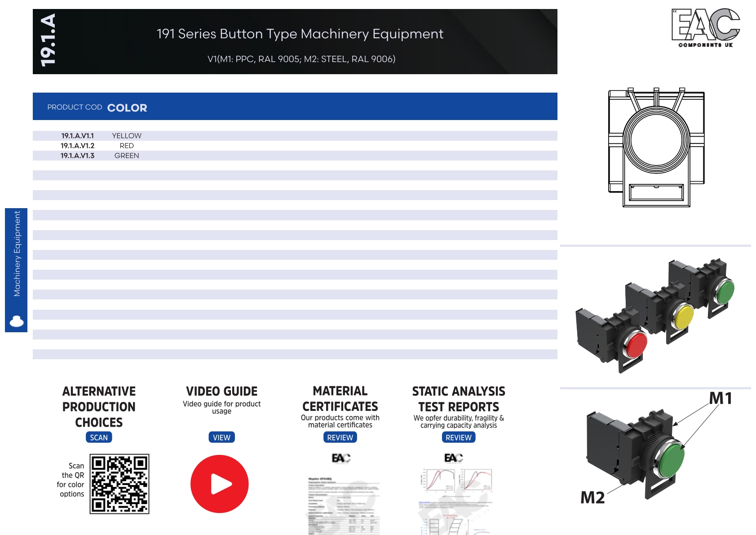Click REVIEW under Material Certificates

click(340, 437)
